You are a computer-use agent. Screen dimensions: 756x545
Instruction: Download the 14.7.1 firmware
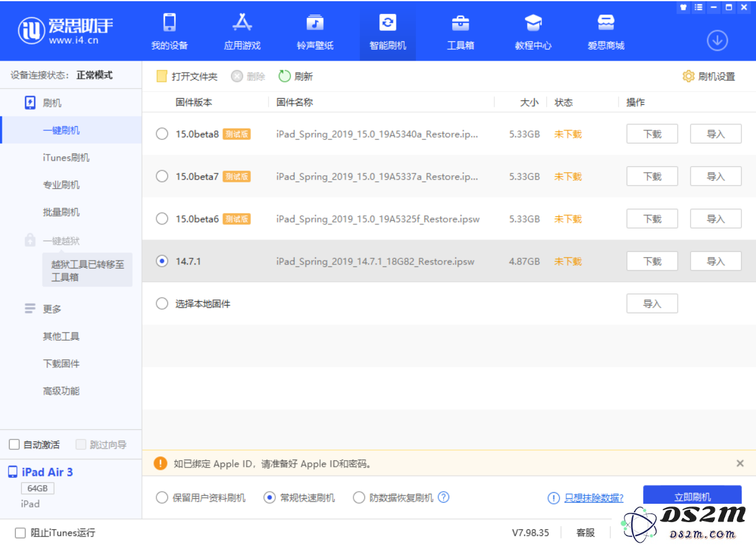click(x=652, y=261)
